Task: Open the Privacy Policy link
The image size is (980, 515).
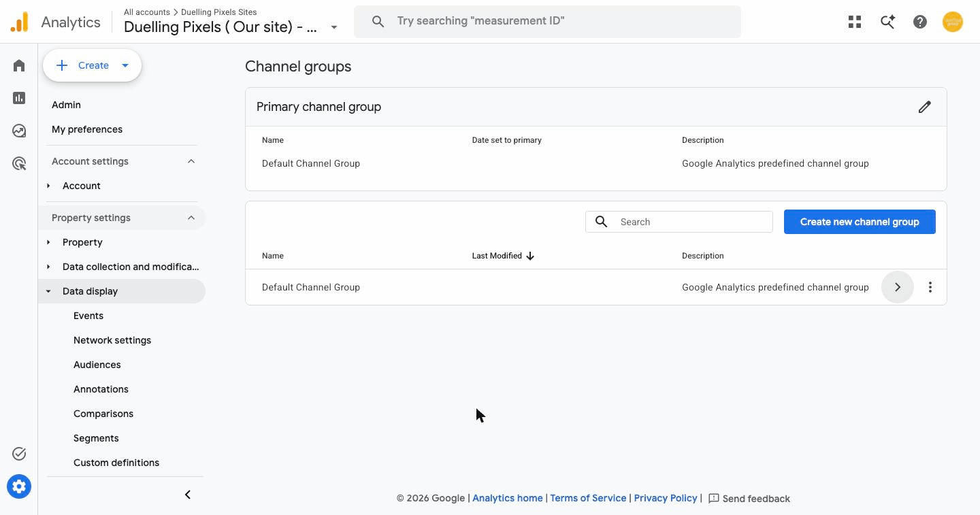Action: 666,498
